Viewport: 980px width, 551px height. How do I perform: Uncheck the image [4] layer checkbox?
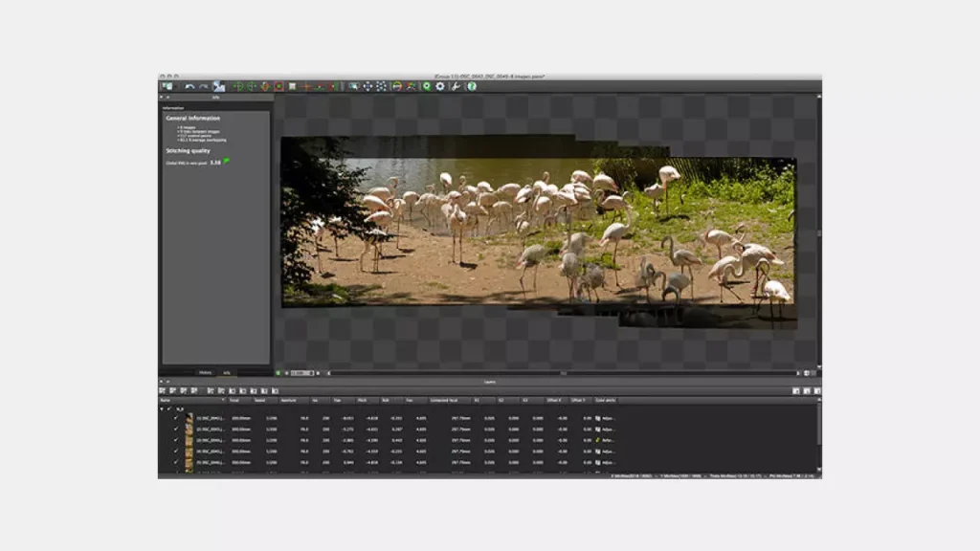tap(176, 451)
